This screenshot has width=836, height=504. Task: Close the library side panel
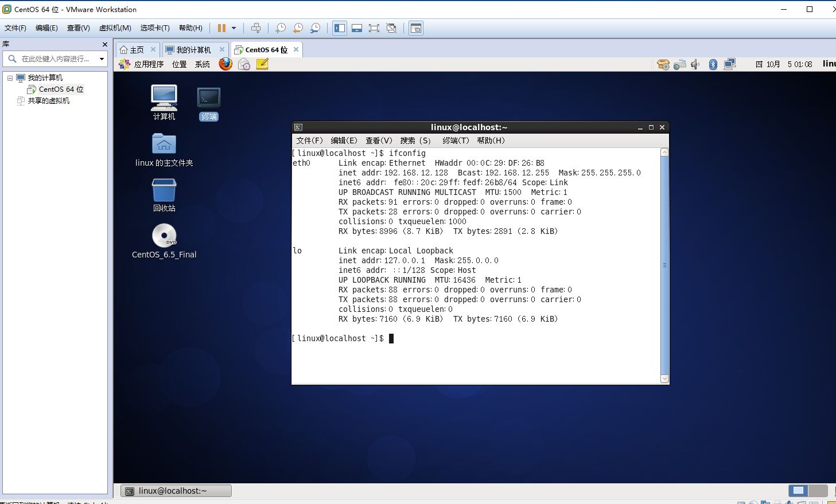click(x=104, y=44)
